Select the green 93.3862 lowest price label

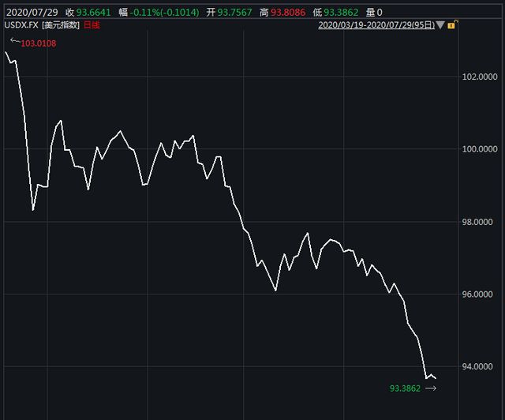[406, 388]
